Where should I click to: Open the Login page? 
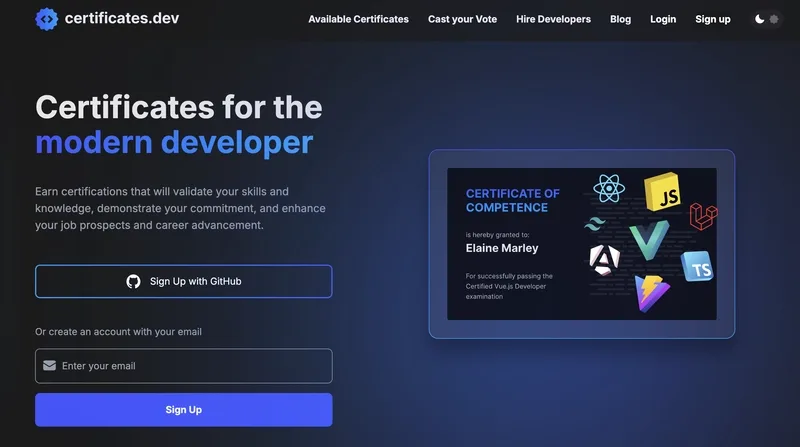(663, 19)
